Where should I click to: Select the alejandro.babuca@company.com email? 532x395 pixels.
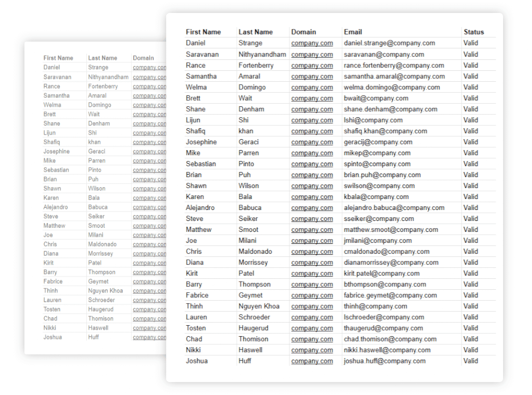click(394, 207)
